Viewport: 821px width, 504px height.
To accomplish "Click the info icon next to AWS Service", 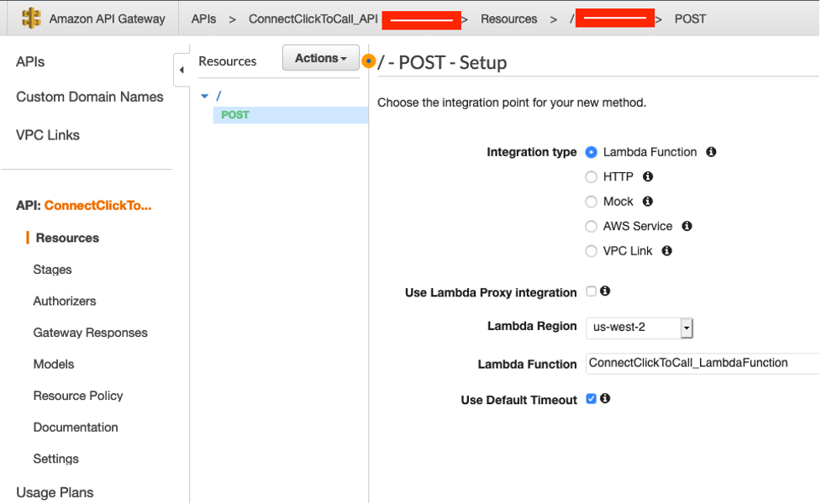I will (x=686, y=226).
